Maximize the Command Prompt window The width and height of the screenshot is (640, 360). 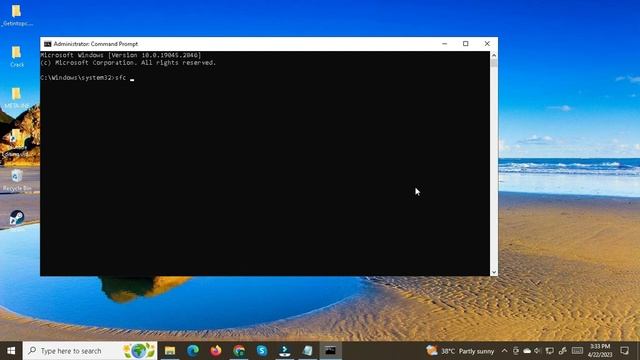466,44
